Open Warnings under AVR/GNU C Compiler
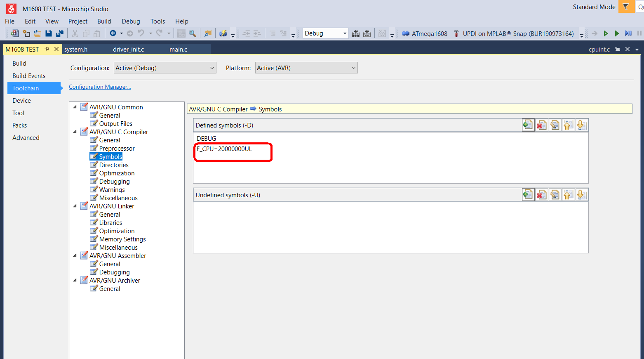Screen dimensions: 644x359 pyautogui.click(x=112, y=189)
